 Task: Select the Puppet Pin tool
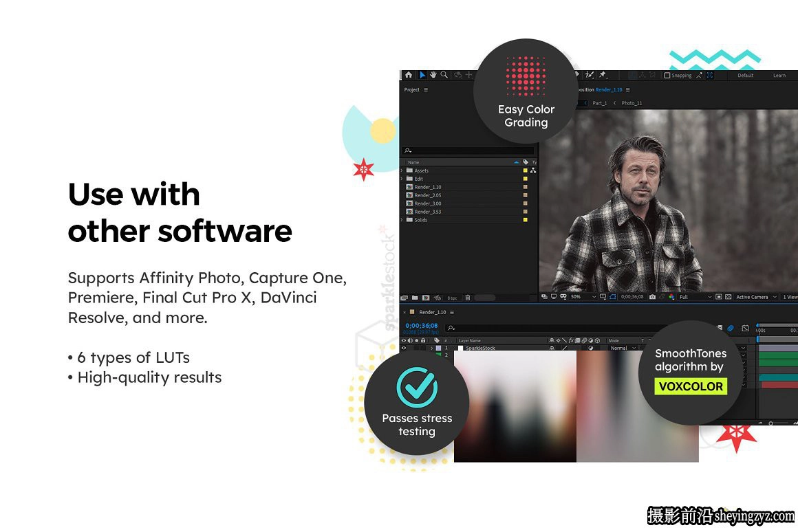pyautogui.click(x=603, y=75)
